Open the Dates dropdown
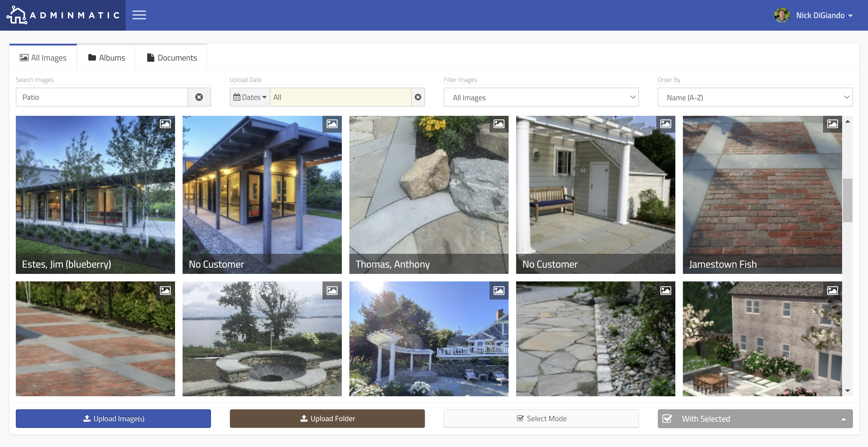Viewport: 868px width, 447px height. pos(250,97)
